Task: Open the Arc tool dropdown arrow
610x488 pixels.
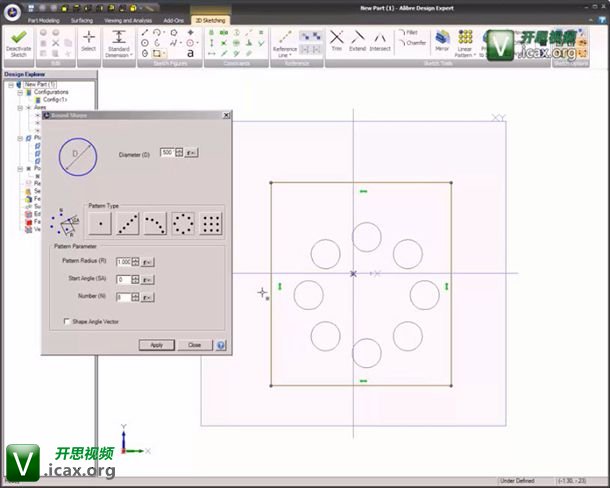Action: tap(164, 33)
